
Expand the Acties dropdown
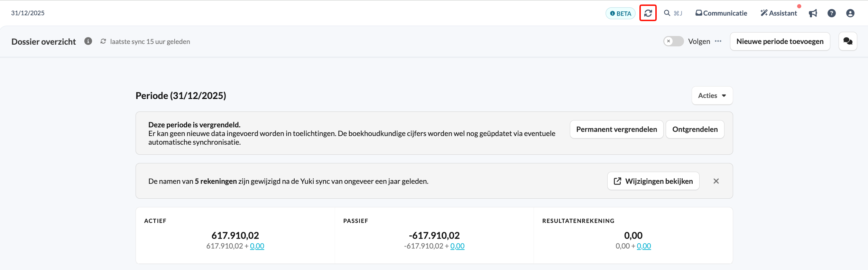[712, 96]
